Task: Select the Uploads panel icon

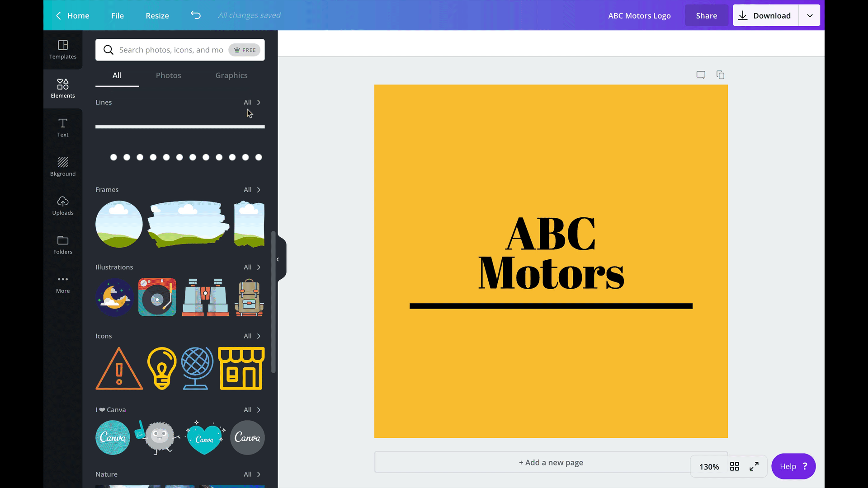Action: (x=62, y=205)
